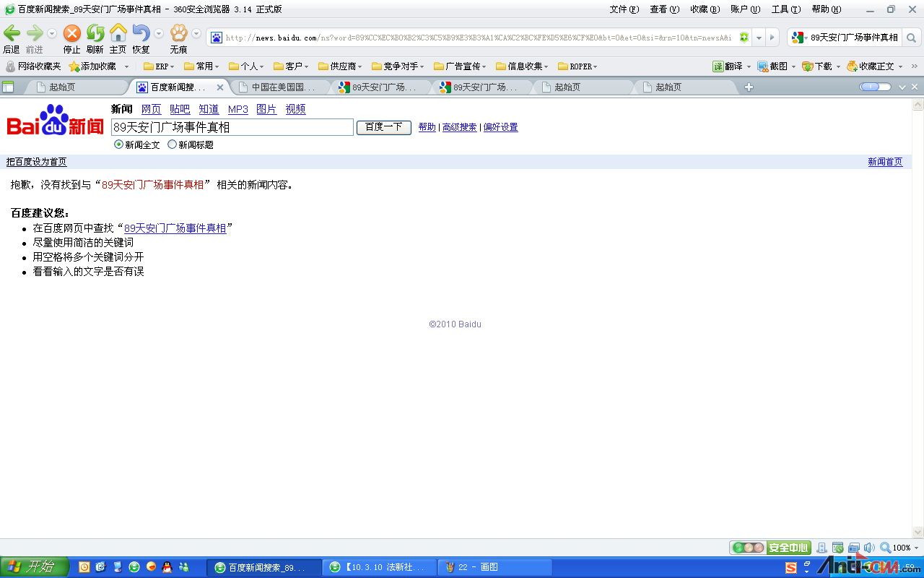
Task: Expand the 无痕 dropdown arrow
Action: [196, 34]
